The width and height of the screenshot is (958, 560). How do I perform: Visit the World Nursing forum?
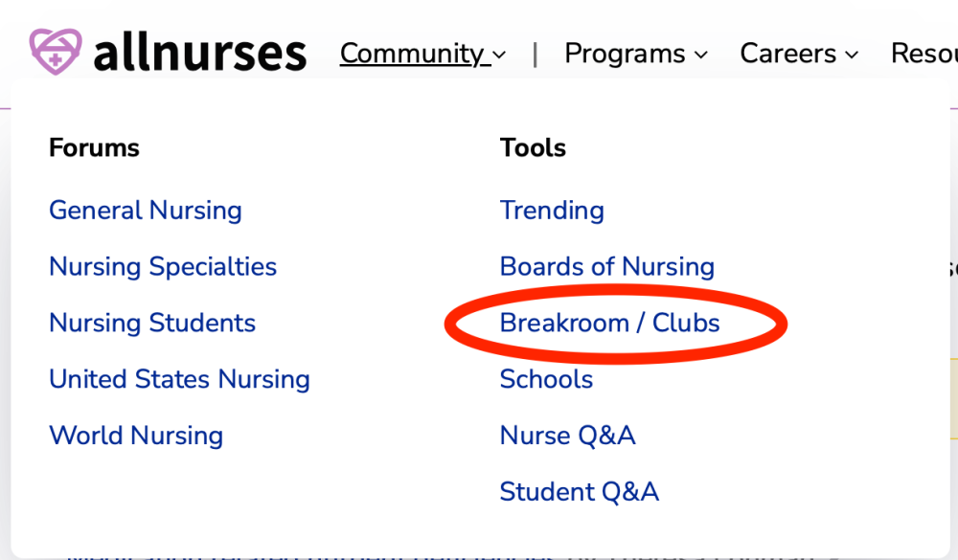pyautogui.click(x=136, y=436)
